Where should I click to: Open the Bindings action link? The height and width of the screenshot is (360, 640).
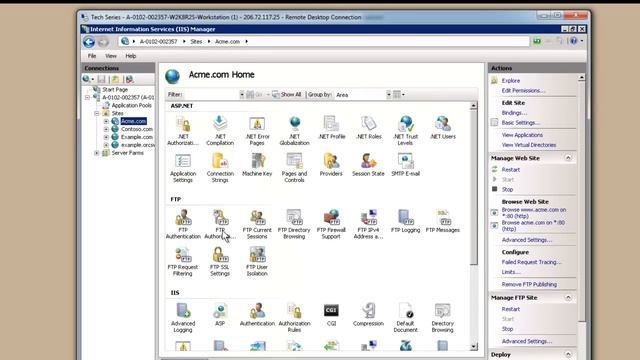pos(514,113)
